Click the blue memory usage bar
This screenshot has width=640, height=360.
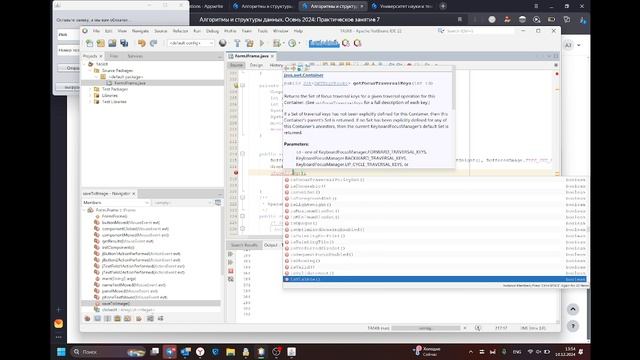[324, 43]
